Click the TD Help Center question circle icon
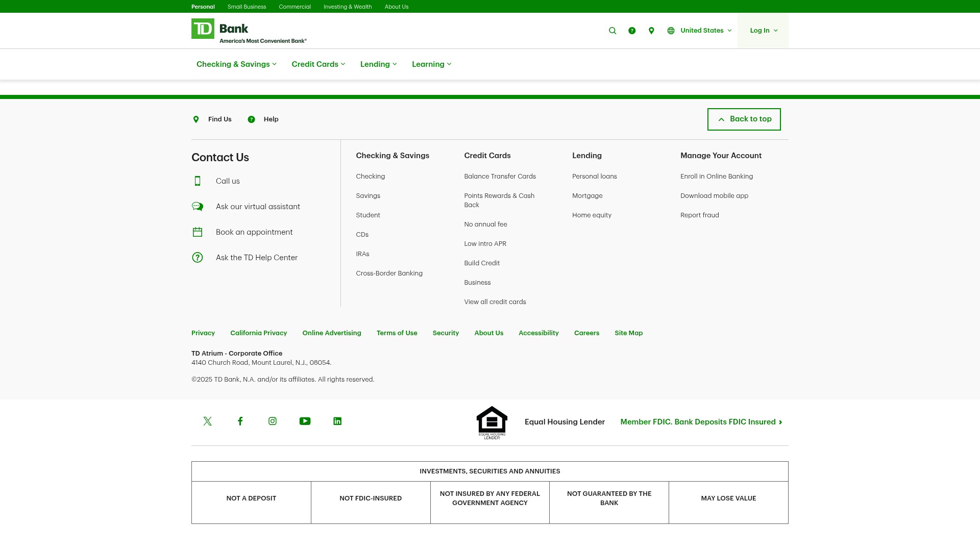 click(x=198, y=258)
